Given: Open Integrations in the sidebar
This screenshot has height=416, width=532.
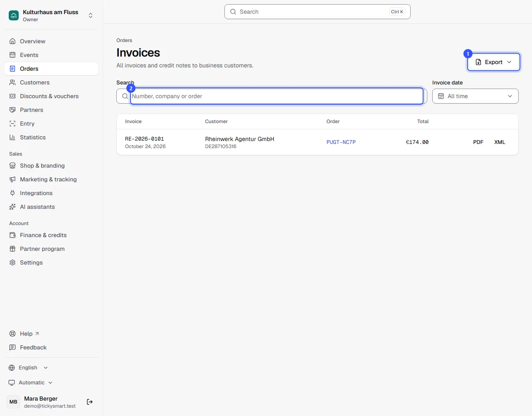Looking at the screenshot, I should [x=52, y=193].
